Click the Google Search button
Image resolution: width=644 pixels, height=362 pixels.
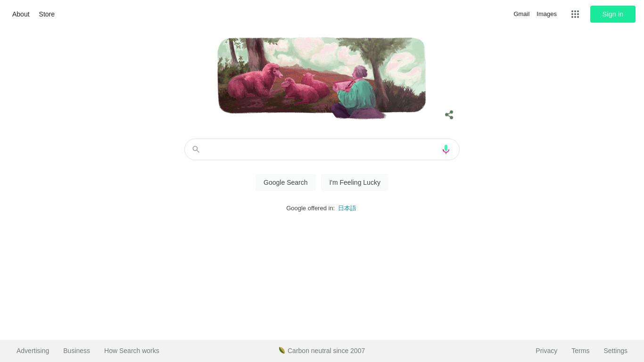pos(285,182)
